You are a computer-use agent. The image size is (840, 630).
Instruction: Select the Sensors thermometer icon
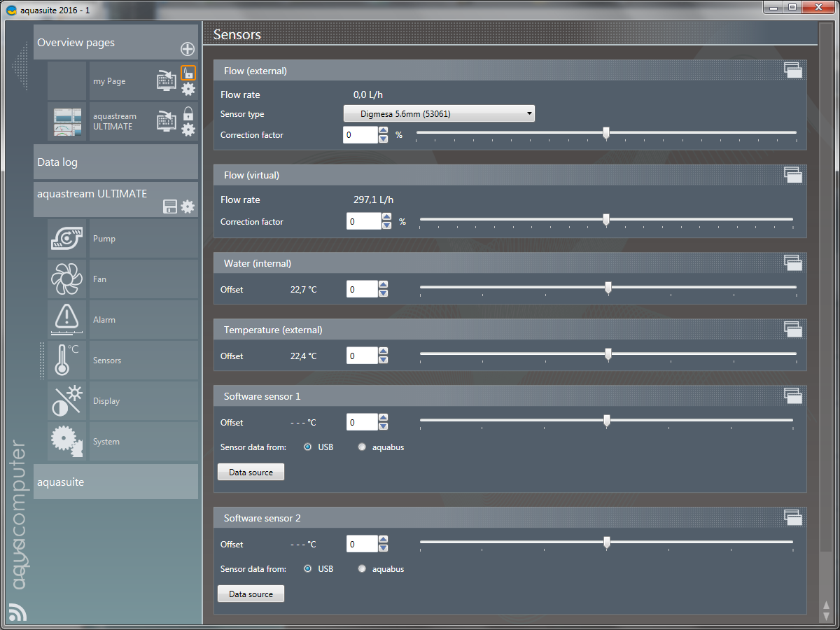pyautogui.click(x=67, y=360)
